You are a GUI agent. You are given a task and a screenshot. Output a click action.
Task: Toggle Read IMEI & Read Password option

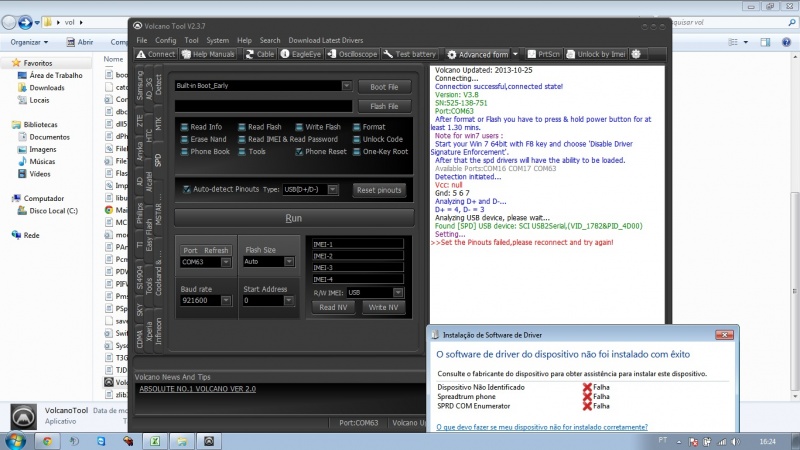pyautogui.click(x=242, y=139)
